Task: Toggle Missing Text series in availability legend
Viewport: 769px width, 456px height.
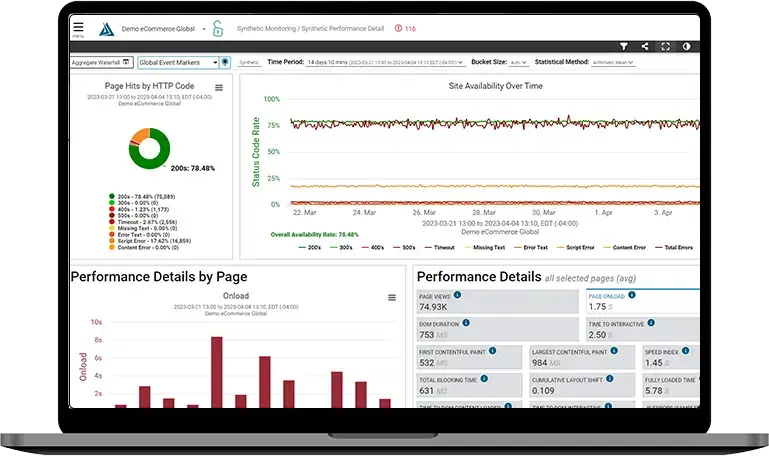Action: (485, 248)
